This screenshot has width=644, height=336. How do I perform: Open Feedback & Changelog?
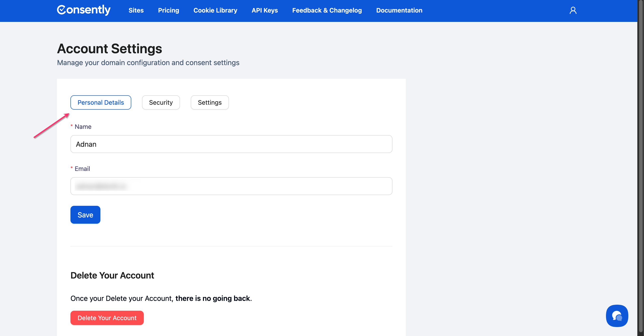pos(327,11)
